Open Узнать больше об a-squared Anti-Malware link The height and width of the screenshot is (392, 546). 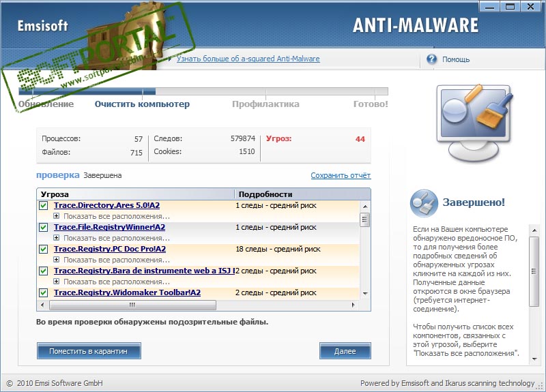248,59
